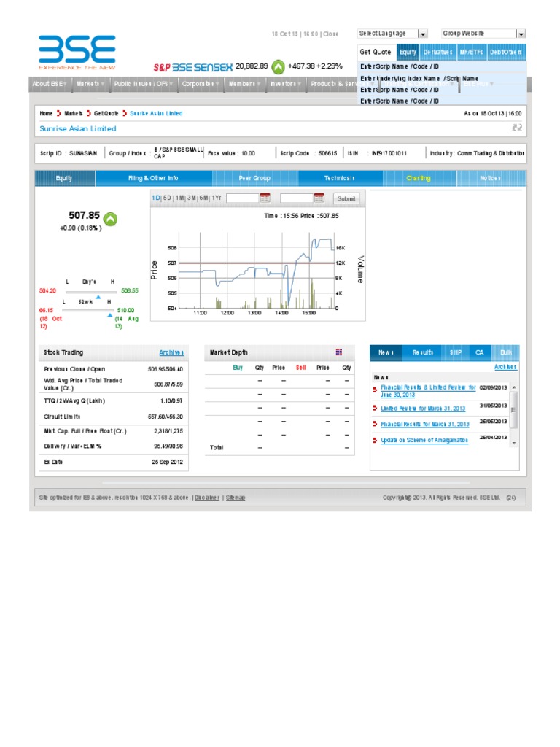Click the Sitemap footer link

pos(236,498)
